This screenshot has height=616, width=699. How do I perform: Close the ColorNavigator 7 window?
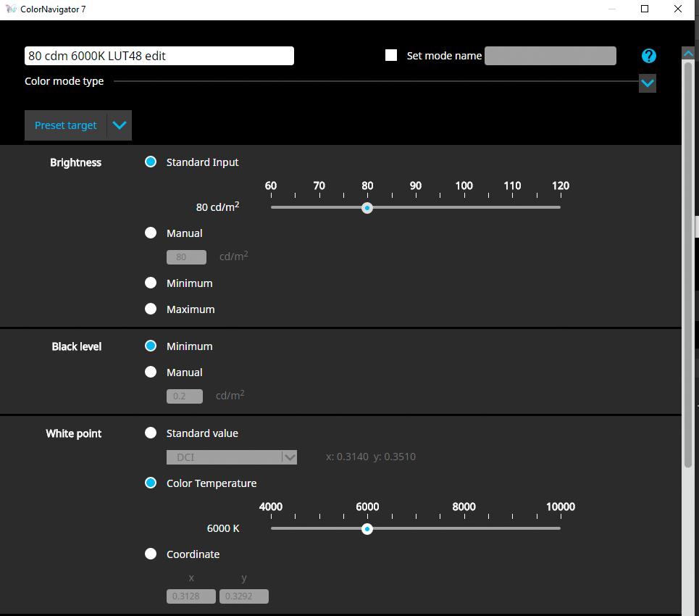678,9
